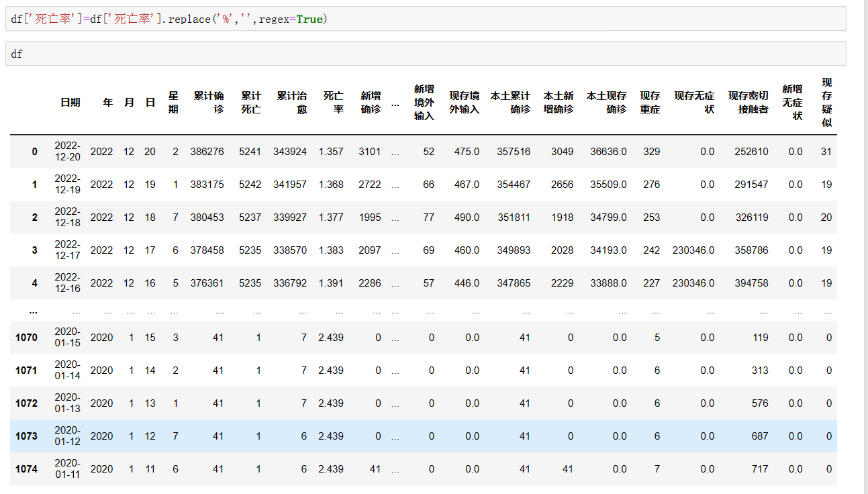Click the date cell 2020-01-12
The height and width of the screenshot is (494, 868).
coord(68,436)
